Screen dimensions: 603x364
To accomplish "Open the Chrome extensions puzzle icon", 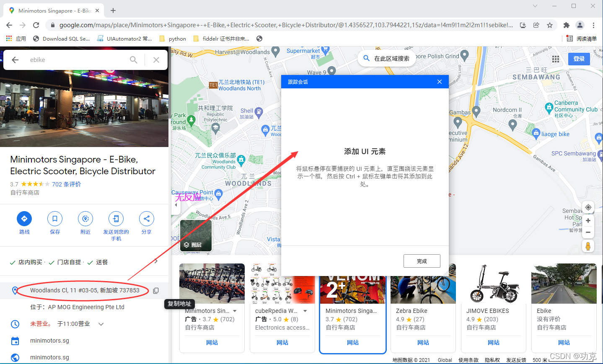I will 567,25.
